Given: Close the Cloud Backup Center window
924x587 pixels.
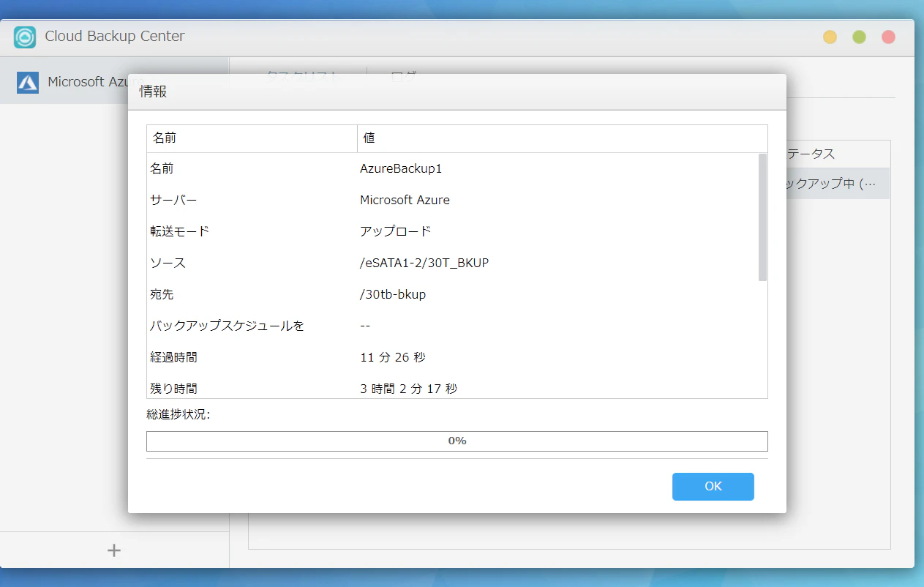Looking at the screenshot, I should tap(888, 37).
